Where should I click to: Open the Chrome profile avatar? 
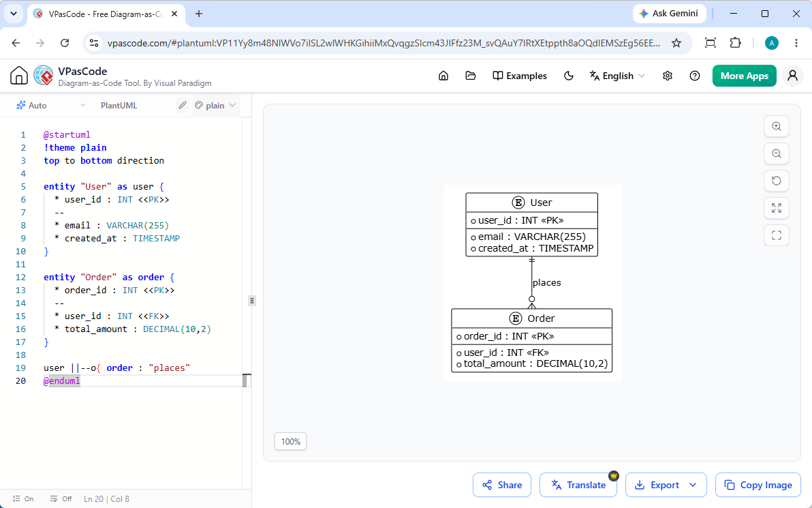pos(772,43)
